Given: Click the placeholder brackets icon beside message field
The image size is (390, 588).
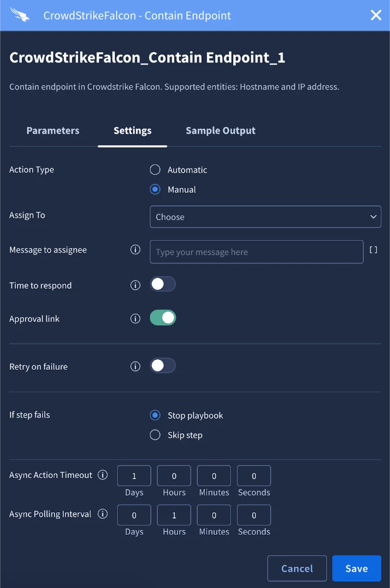Looking at the screenshot, I should [373, 250].
